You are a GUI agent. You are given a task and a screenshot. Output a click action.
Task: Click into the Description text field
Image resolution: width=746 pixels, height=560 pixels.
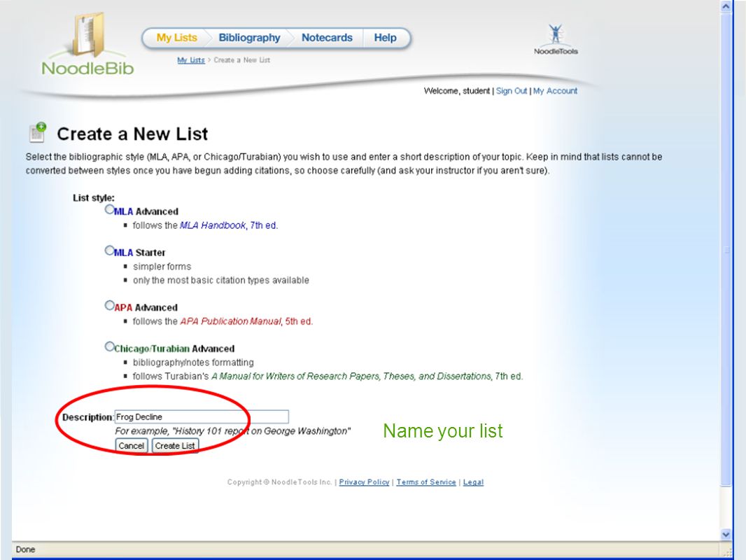(202, 416)
